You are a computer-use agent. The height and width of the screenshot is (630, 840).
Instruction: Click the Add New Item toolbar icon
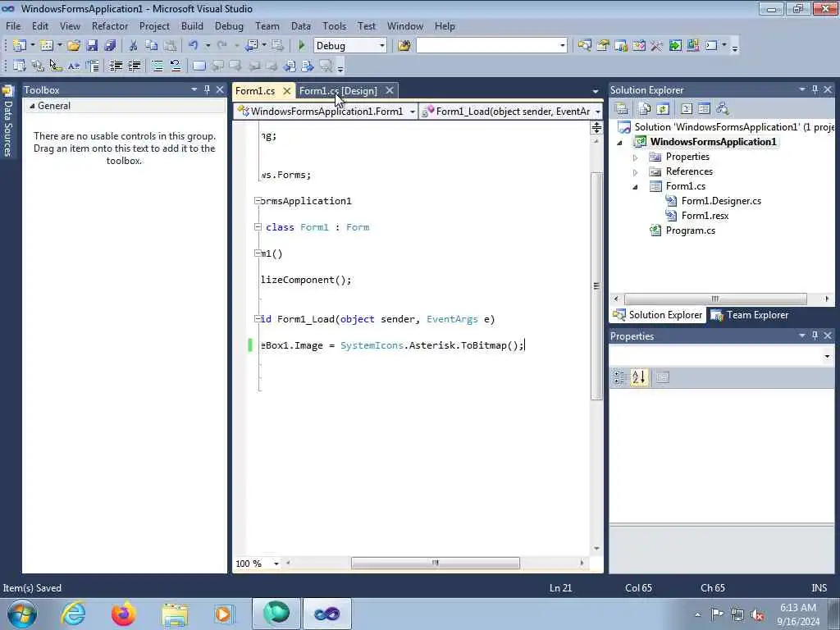[46, 46]
